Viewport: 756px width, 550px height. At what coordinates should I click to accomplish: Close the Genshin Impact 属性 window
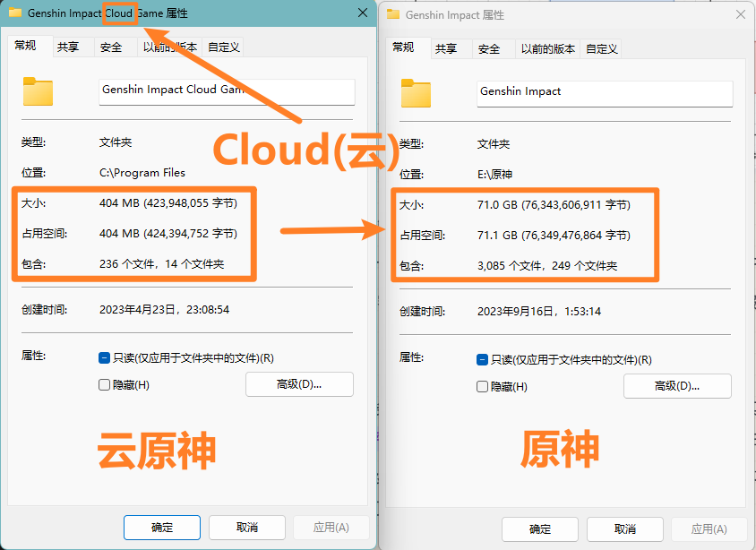(x=741, y=15)
